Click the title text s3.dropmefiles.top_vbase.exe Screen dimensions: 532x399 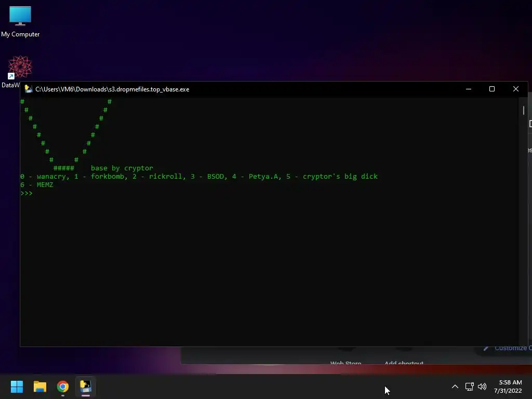coord(149,89)
